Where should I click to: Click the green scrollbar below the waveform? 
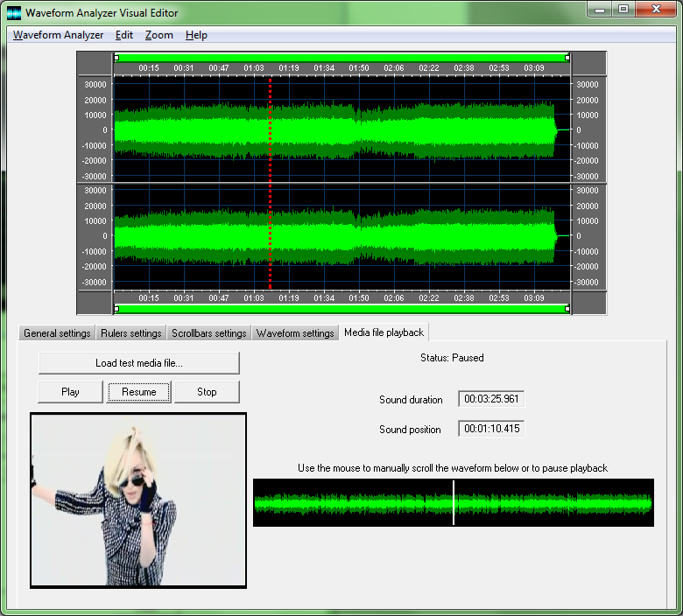pyautogui.click(x=341, y=309)
